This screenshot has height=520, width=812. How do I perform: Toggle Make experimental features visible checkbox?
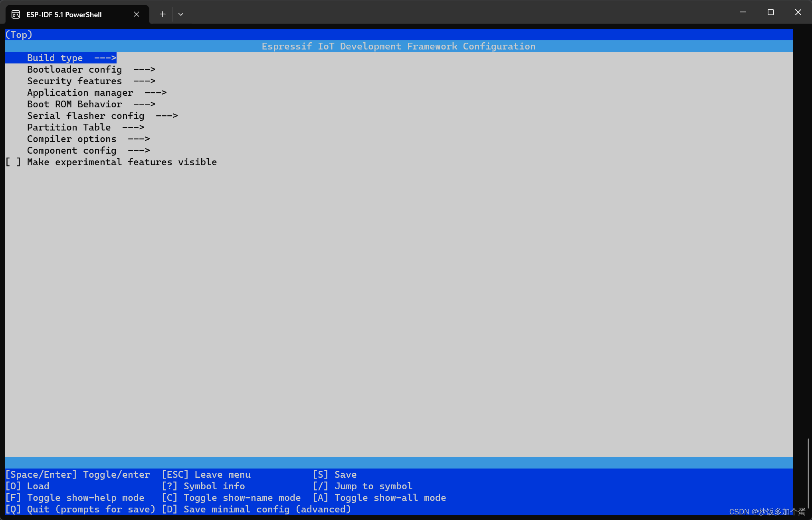point(13,162)
